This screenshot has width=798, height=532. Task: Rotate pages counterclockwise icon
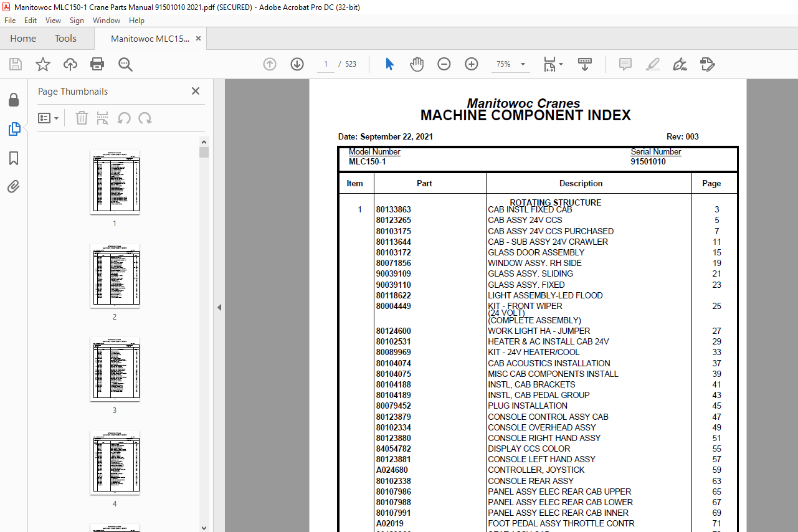point(124,118)
